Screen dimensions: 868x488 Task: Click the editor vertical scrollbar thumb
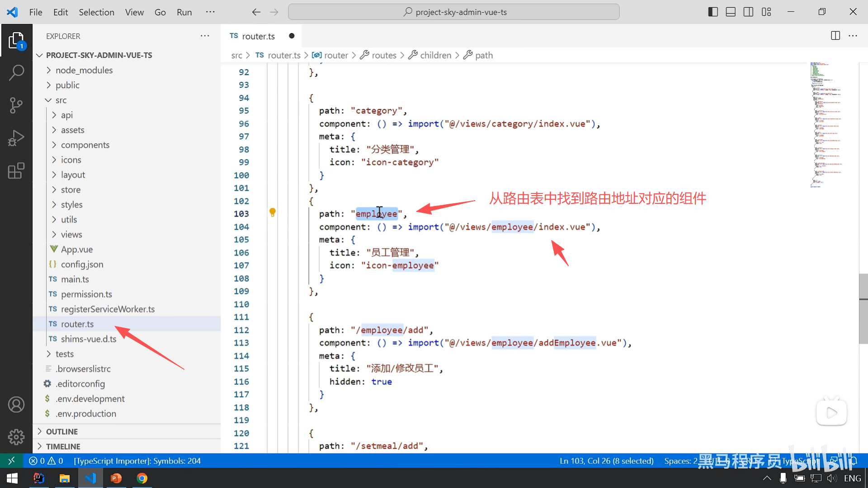(x=863, y=309)
